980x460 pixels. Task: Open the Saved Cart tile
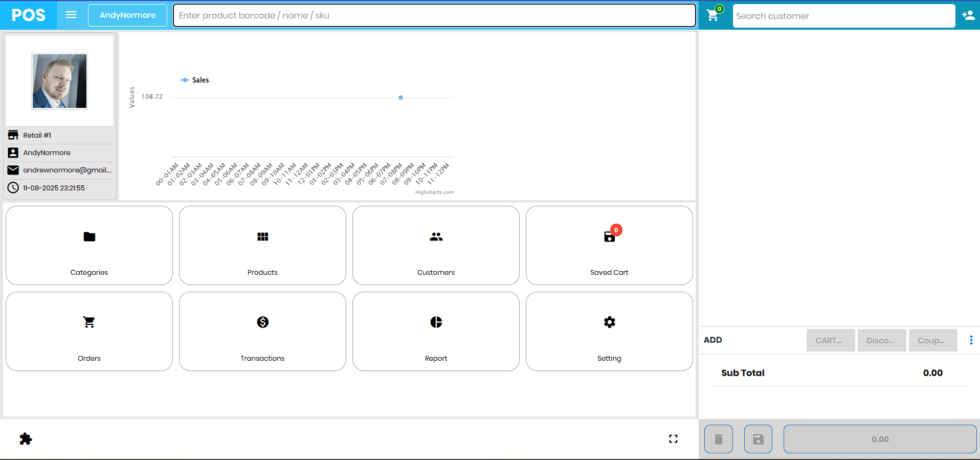tap(609, 246)
